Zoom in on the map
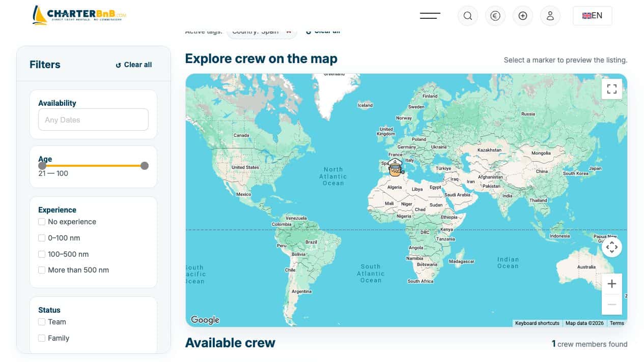This screenshot has width=644, height=362. (612, 284)
